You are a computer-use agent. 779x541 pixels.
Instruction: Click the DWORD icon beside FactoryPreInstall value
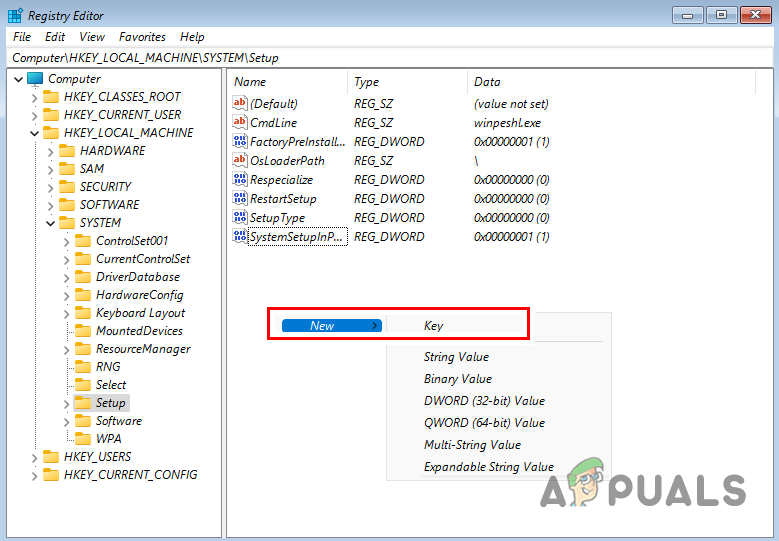pos(239,141)
